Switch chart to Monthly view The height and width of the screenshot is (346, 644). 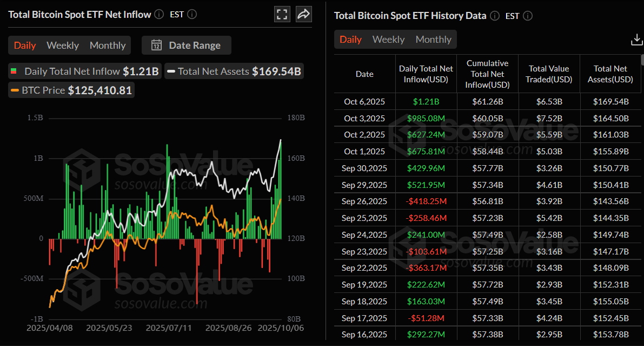click(x=108, y=45)
